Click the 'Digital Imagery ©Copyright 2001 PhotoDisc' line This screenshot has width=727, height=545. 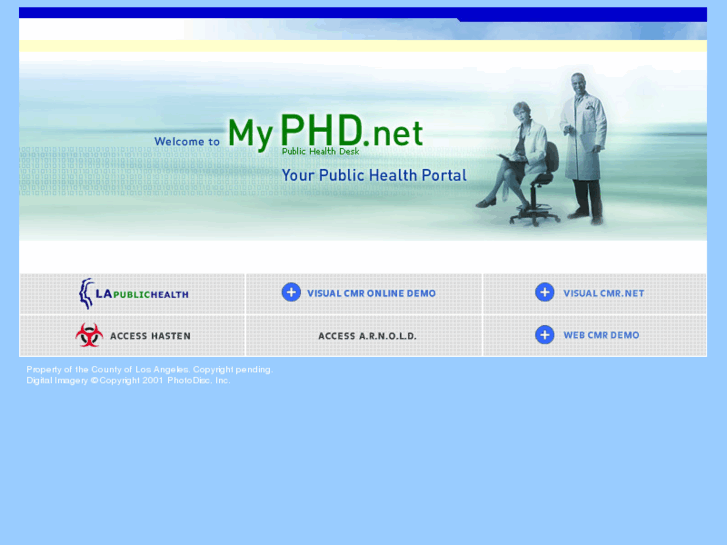tap(128, 380)
